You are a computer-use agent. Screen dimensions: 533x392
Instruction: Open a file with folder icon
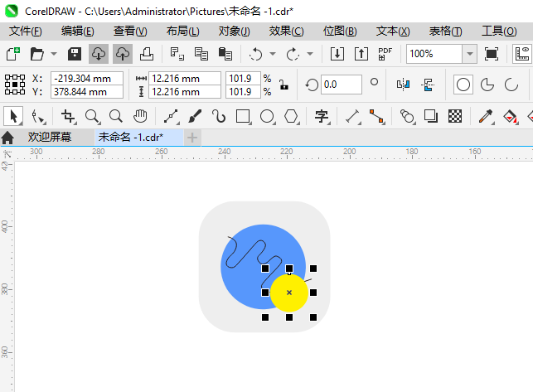click(37, 54)
